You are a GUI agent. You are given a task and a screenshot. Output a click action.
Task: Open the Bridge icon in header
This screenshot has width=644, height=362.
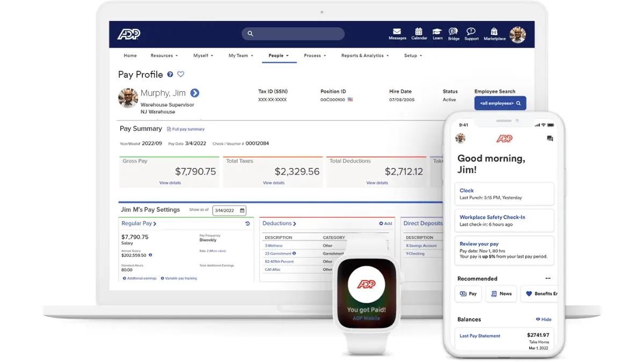[453, 34]
